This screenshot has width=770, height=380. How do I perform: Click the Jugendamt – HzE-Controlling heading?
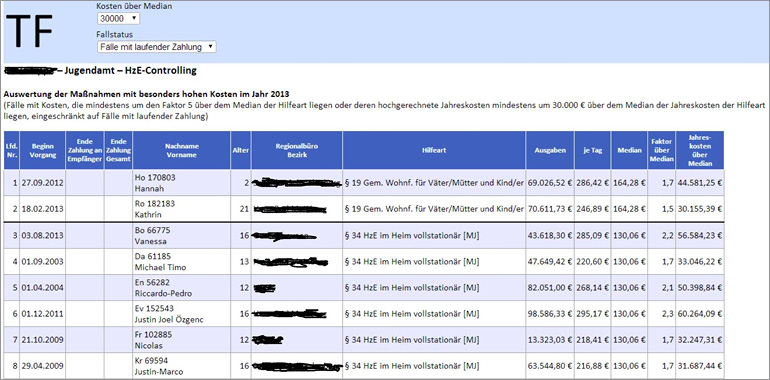point(130,71)
